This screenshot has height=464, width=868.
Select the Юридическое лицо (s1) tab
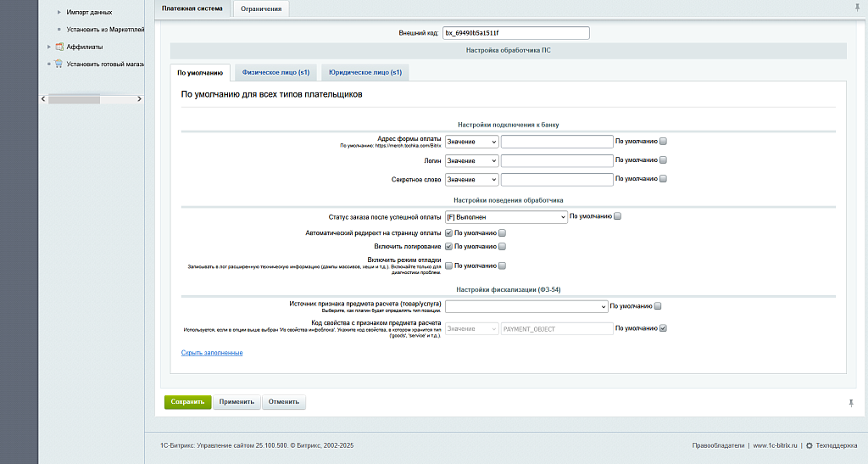365,73
